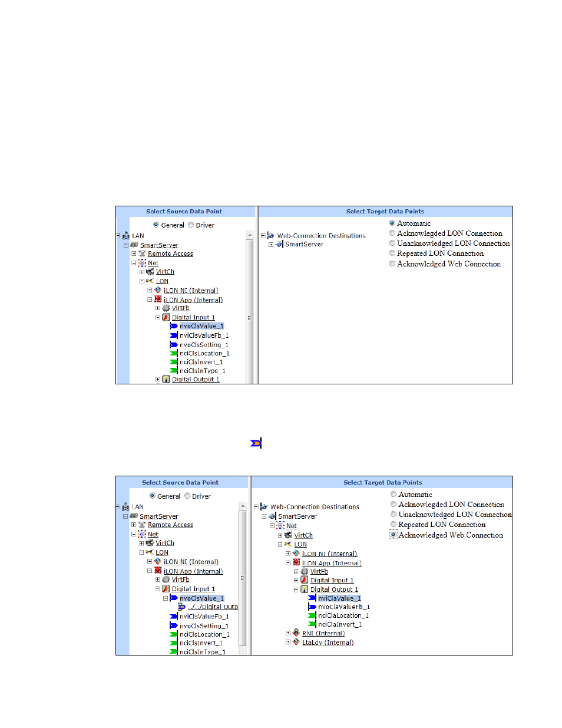
Task: Click VirtFb gear icon in upper source tree
Action: (x=166, y=308)
